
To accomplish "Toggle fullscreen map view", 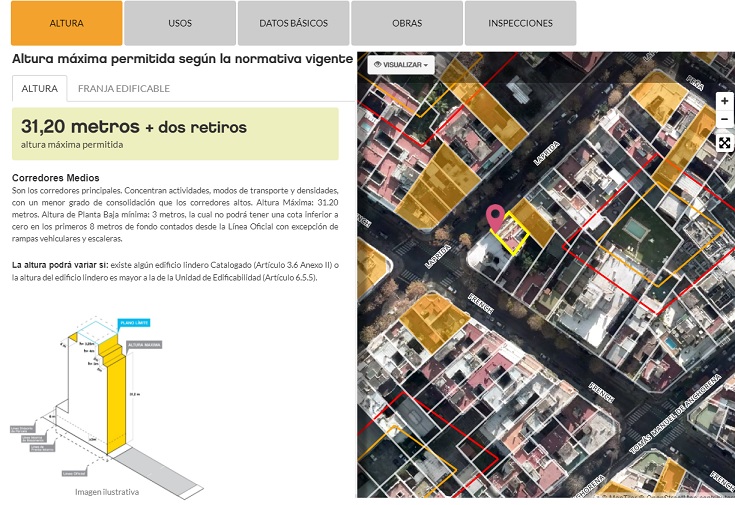I will [x=724, y=143].
